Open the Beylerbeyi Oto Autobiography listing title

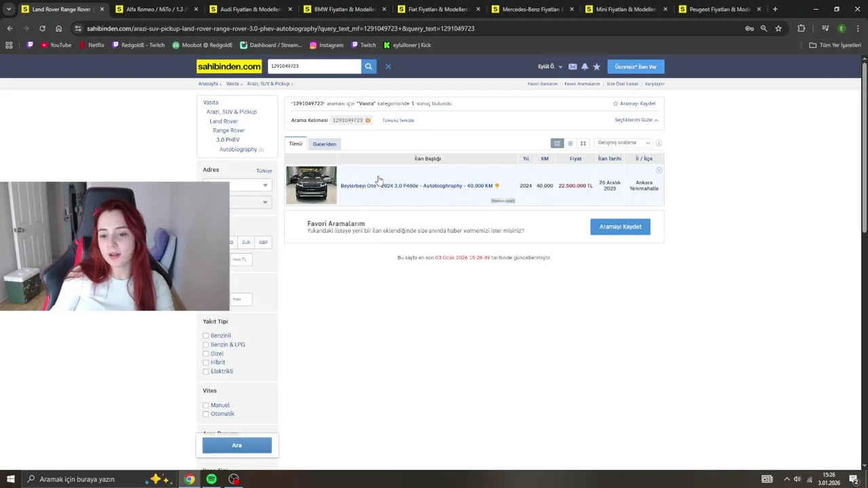pos(416,186)
